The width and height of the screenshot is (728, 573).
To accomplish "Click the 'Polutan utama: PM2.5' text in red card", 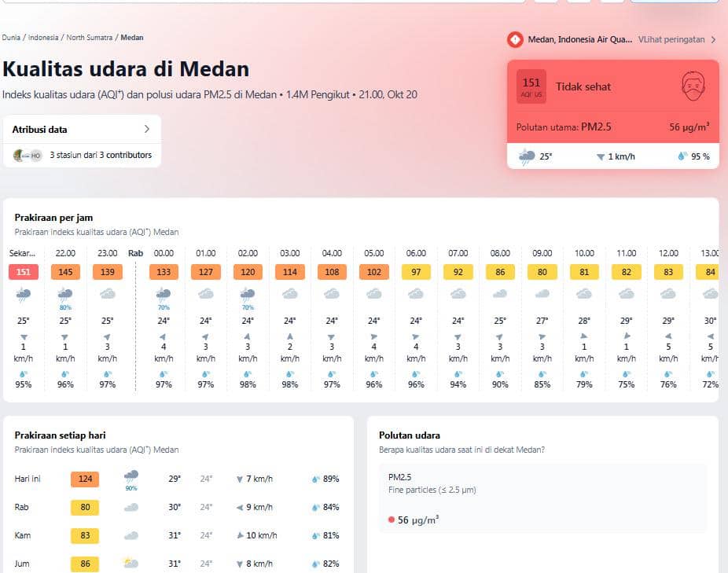I will tap(564, 127).
